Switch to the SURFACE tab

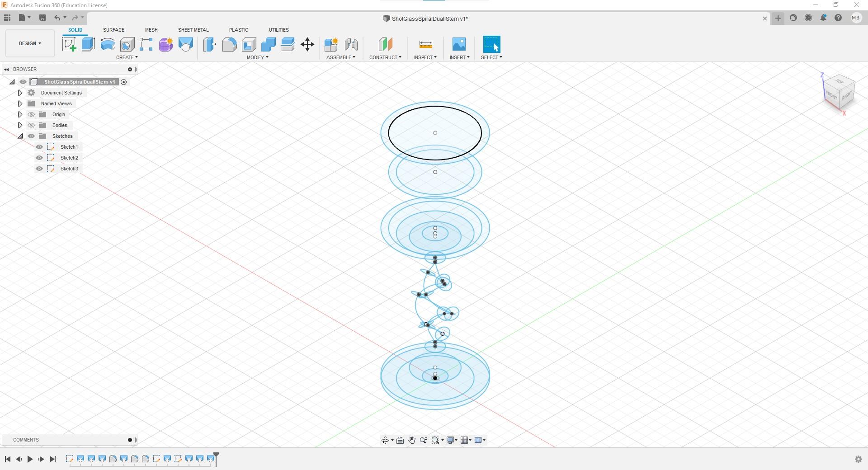coord(113,30)
